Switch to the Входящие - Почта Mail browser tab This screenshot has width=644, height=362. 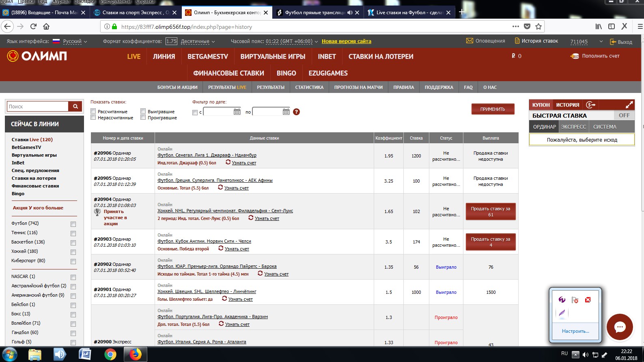pyautogui.click(x=44, y=13)
